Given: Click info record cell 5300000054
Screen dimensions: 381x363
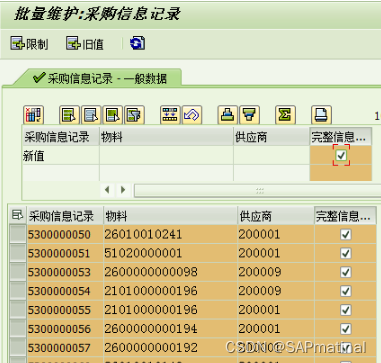Looking at the screenshot, I should (x=65, y=291).
